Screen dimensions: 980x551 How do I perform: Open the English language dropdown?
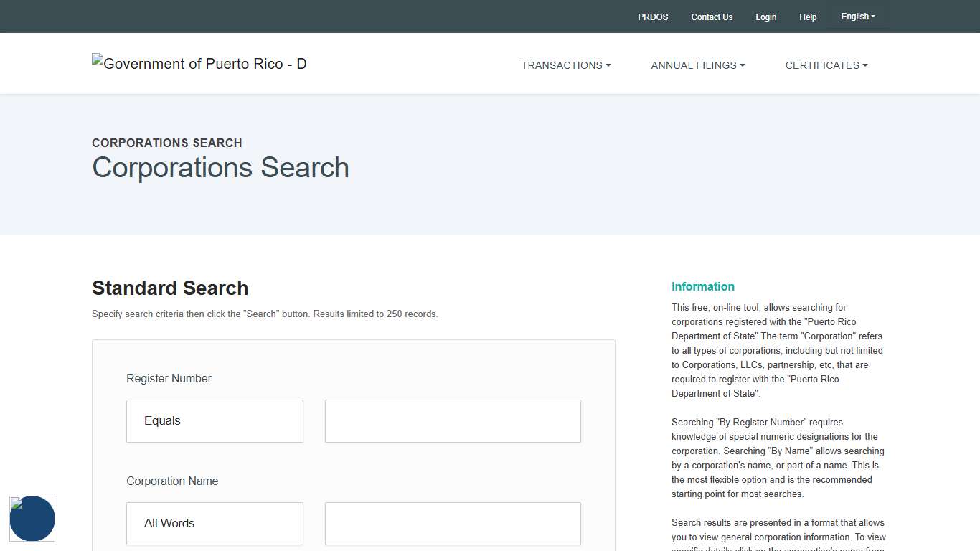(x=857, y=16)
